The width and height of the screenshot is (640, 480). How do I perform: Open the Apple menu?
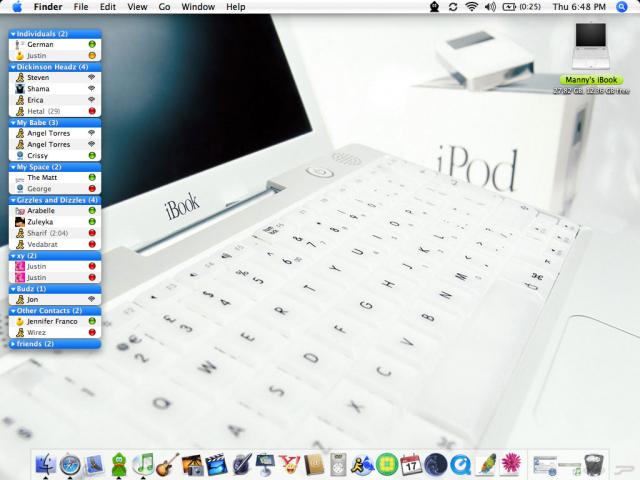click(x=18, y=7)
